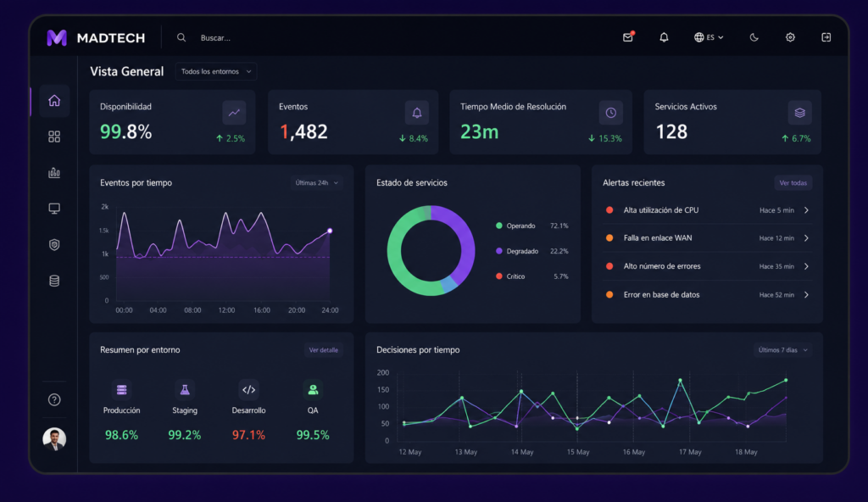868x502 pixels.
Task: Click the 99.5% QA value
Action: coord(313,435)
